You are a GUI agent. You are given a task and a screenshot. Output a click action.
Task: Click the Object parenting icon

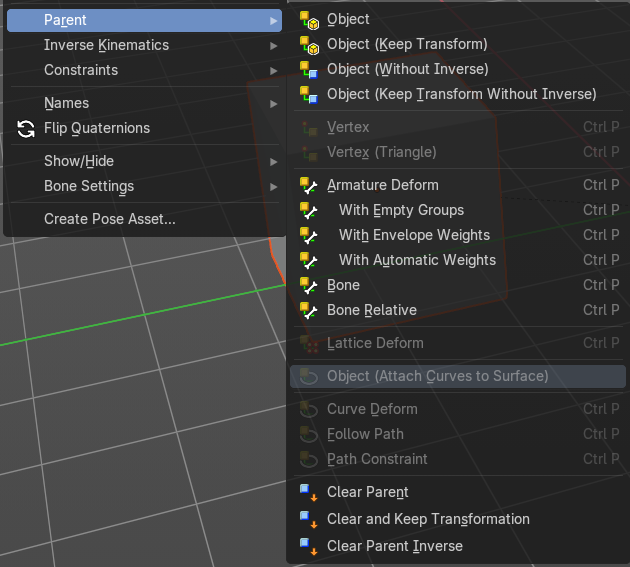309,20
